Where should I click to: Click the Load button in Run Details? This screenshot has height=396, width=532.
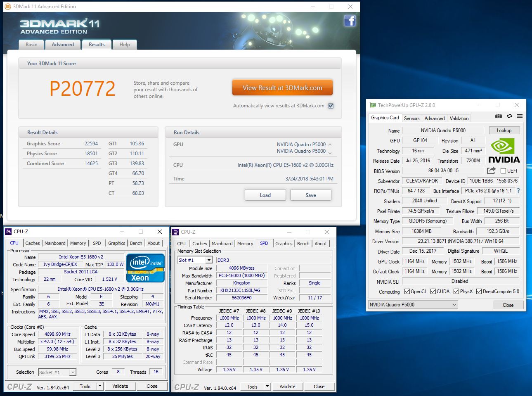point(265,195)
